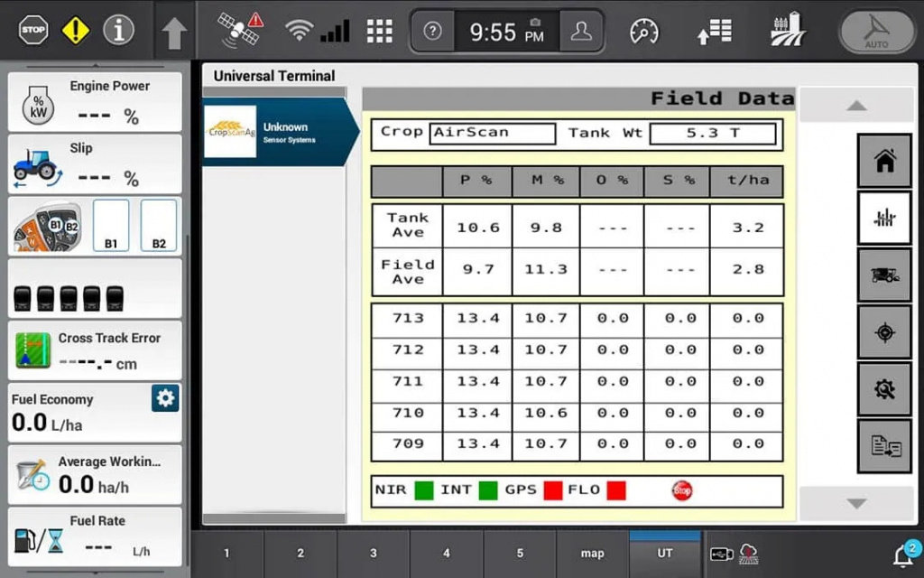Open the user profile icon
Image resolution: width=924 pixels, height=578 pixels.
(581, 31)
